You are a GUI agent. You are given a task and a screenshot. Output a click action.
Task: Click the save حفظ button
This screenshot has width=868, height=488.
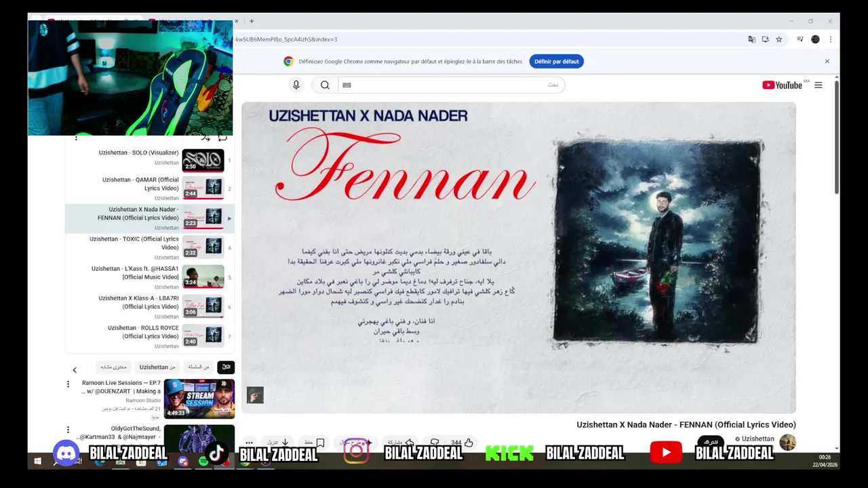314,443
